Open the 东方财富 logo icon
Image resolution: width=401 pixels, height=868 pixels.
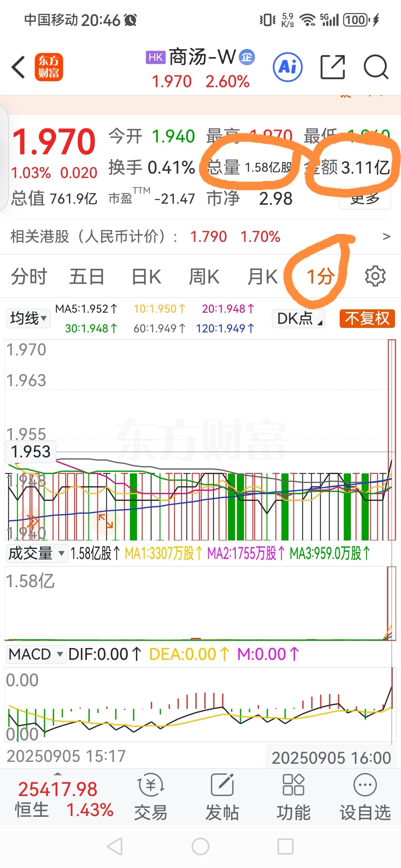click(49, 67)
